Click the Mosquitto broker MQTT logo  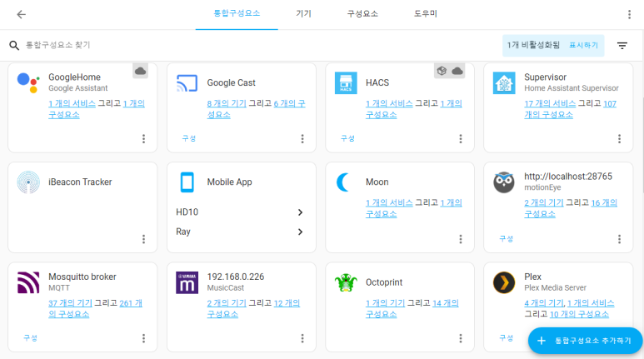coord(28,282)
